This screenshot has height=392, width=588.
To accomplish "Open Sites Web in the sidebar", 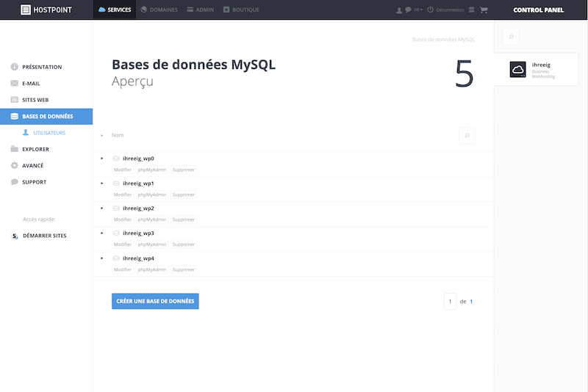I will pos(35,100).
